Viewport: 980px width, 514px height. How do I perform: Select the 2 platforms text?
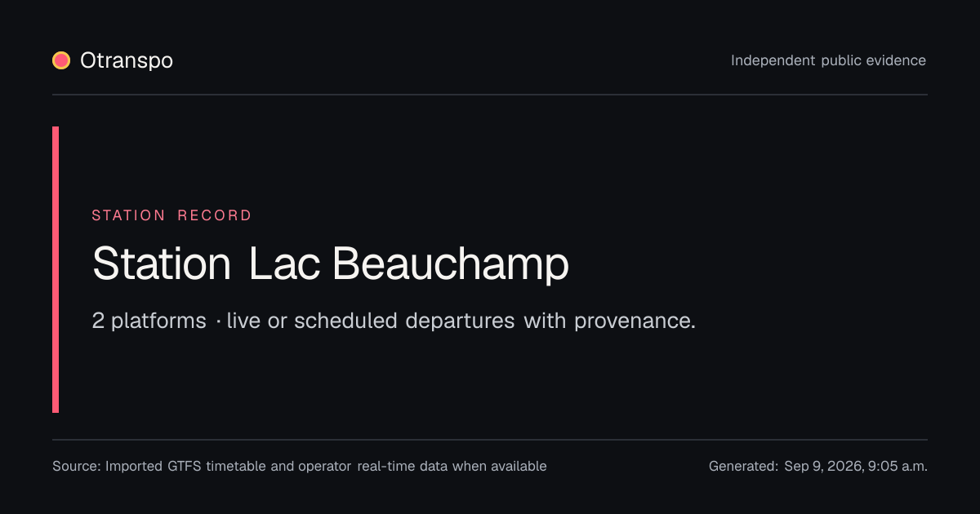click(x=149, y=321)
